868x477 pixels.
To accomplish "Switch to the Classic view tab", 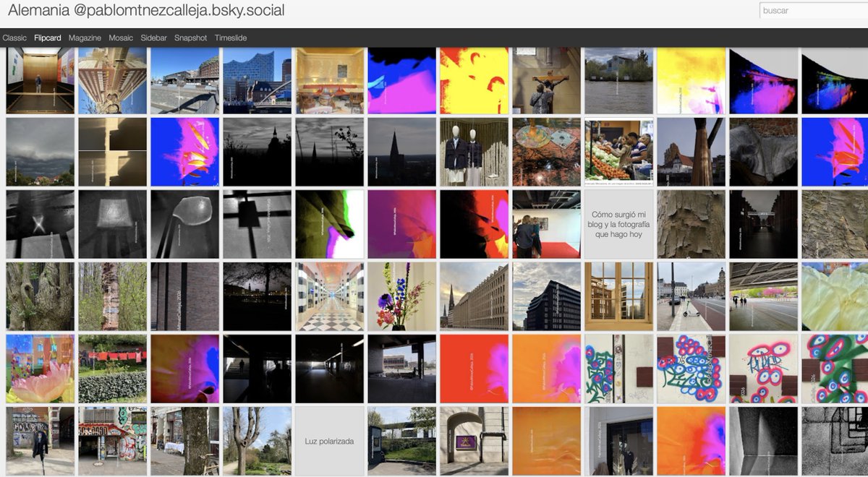I will [x=14, y=38].
